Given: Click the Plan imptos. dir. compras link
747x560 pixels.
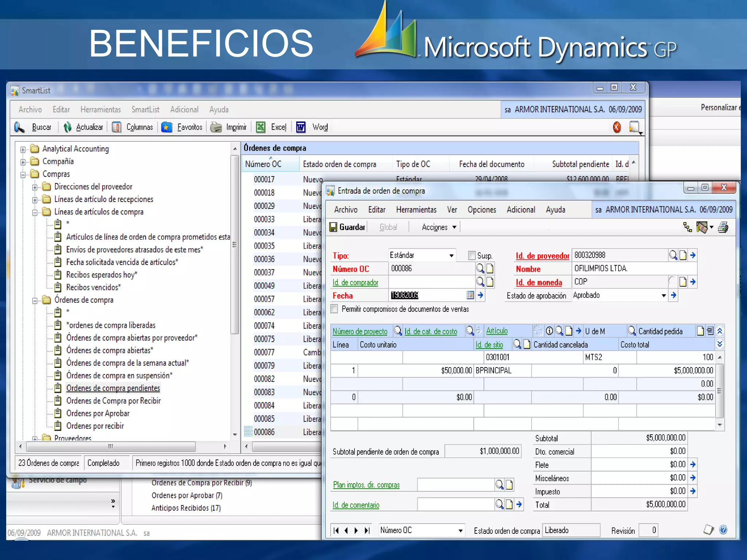Looking at the screenshot, I should pos(366,485).
